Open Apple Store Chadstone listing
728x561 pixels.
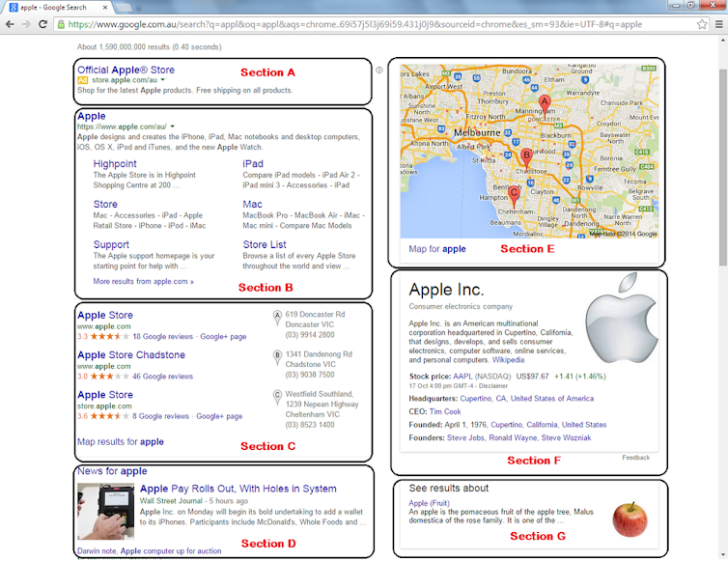[131, 355]
